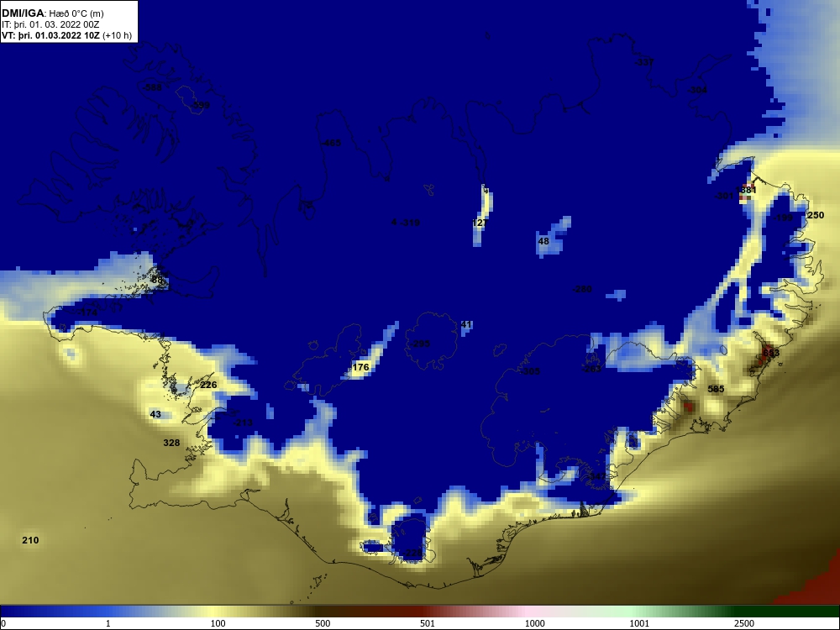Viewport: 840px width, 630px height.
Task: Click the -280 map value
Action: point(582,289)
